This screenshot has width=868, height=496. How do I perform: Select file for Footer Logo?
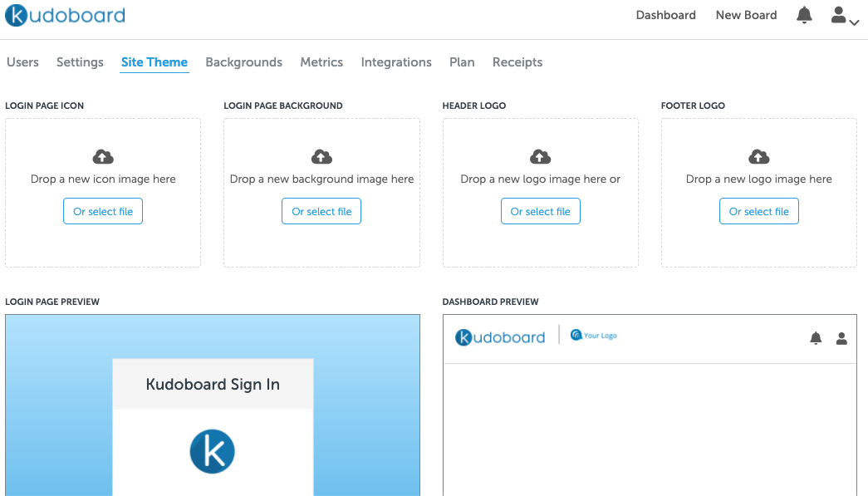tap(759, 211)
